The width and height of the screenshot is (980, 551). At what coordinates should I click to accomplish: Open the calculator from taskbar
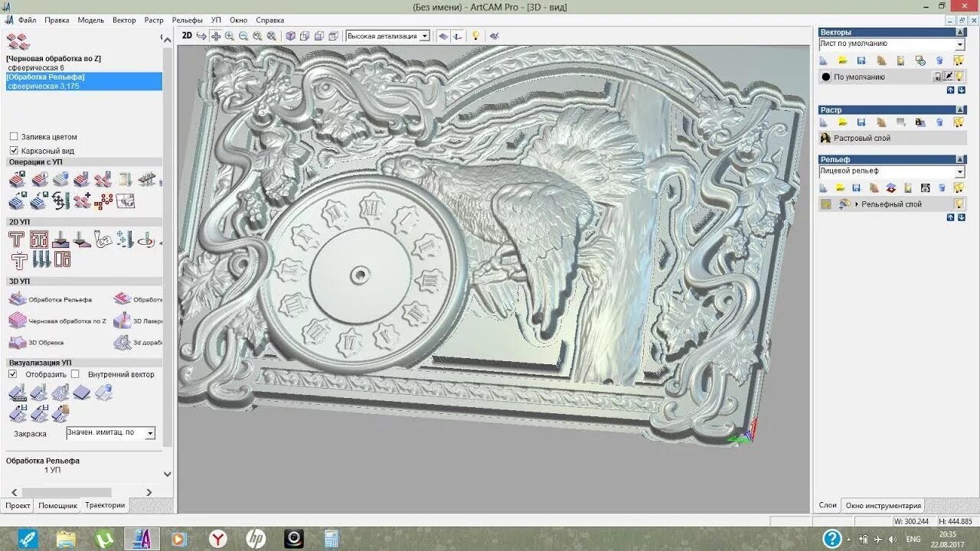pos(331,539)
